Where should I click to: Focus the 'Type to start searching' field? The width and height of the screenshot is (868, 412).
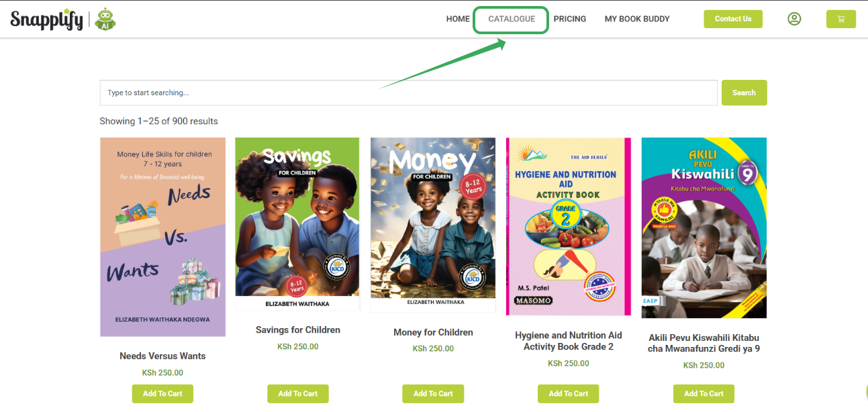tap(408, 93)
